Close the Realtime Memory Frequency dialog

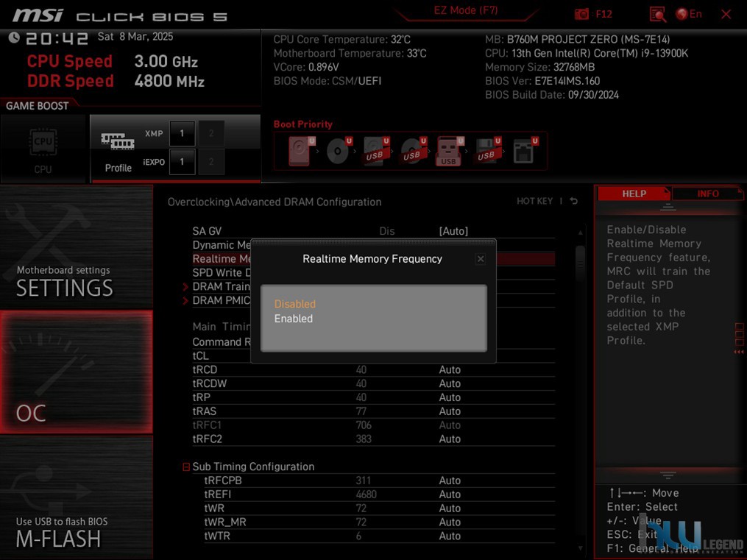pyautogui.click(x=480, y=258)
